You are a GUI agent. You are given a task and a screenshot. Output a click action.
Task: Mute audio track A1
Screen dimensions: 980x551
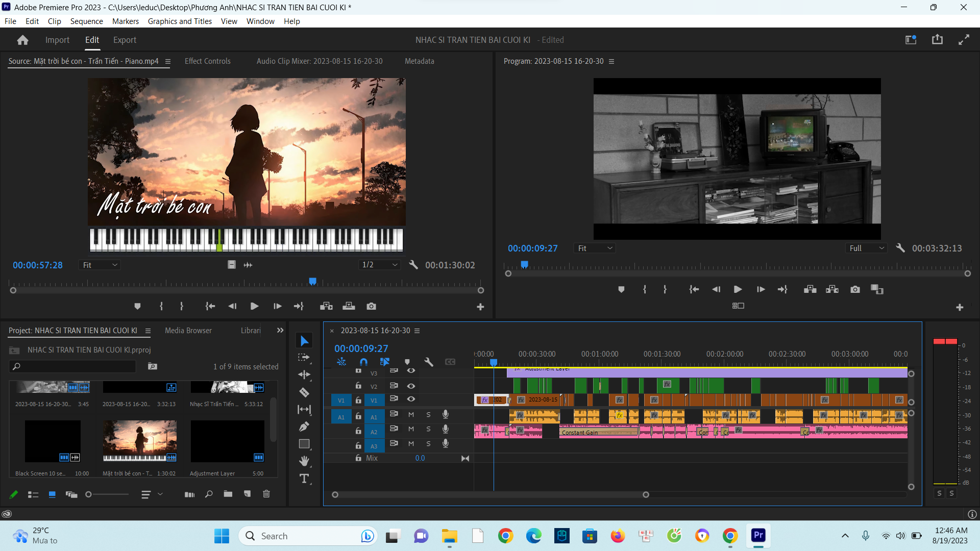[411, 415]
